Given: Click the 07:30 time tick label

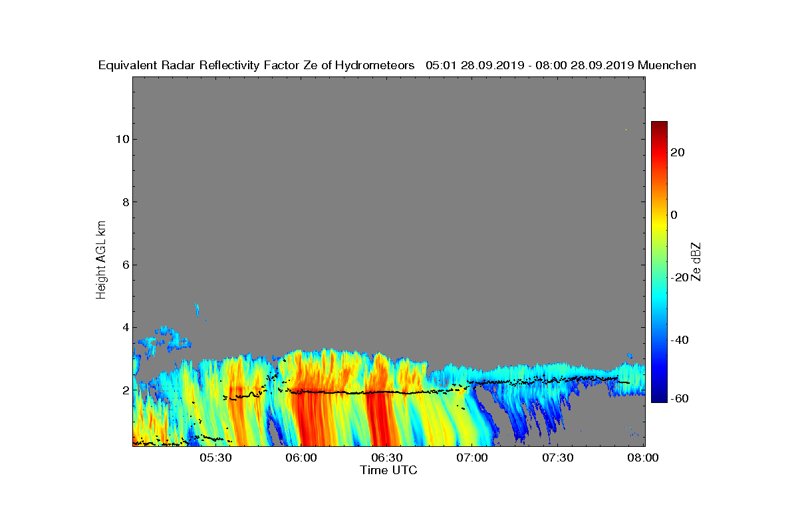Looking at the screenshot, I should pyautogui.click(x=559, y=458).
